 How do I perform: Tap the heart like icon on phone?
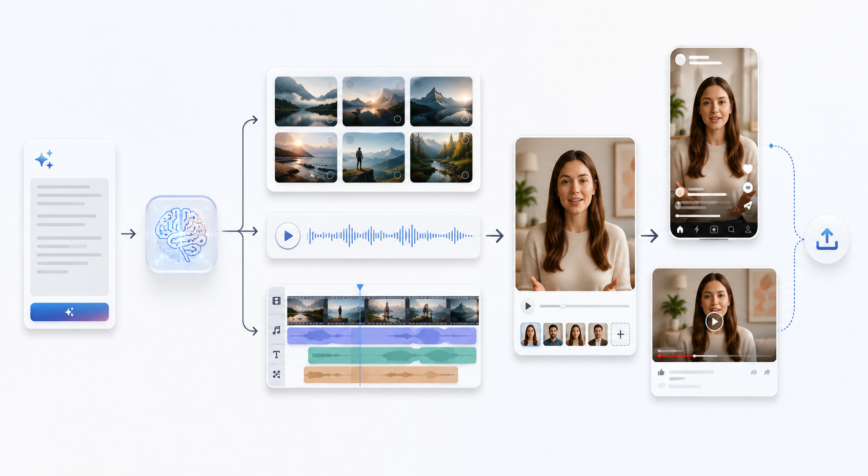coord(748,169)
